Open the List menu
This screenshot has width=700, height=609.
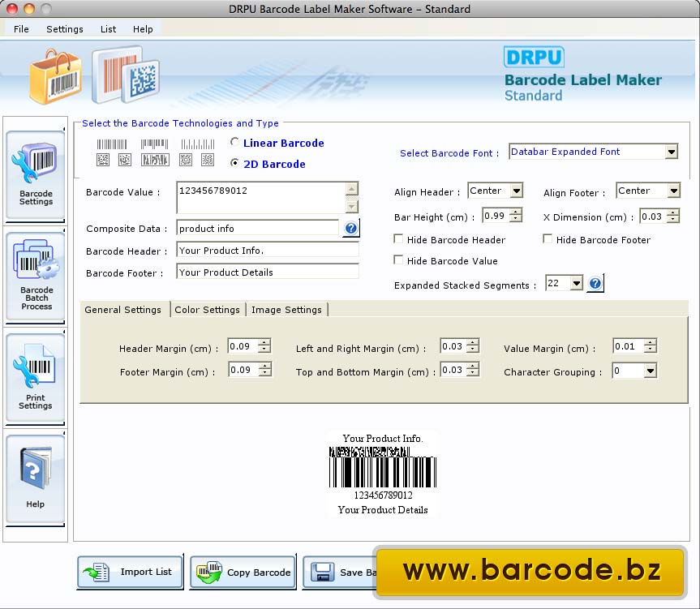[108, 29]
